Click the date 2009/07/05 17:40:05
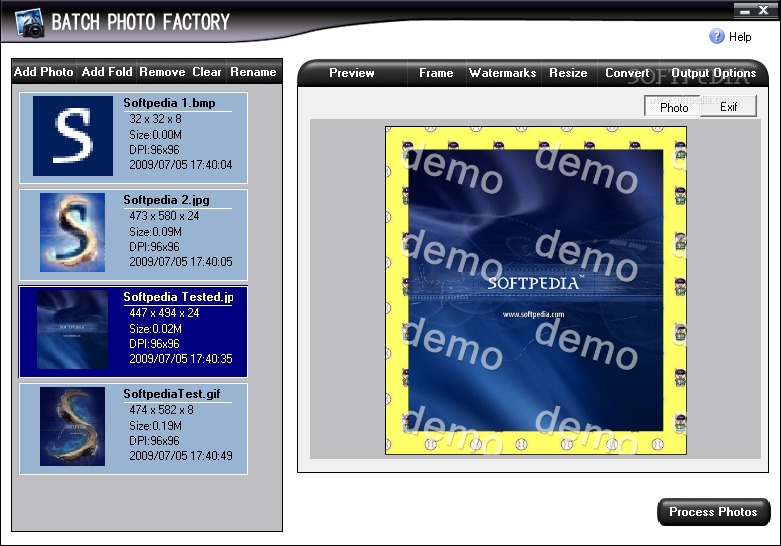Screen dimensions: 781x546 [x=181, y=262]
